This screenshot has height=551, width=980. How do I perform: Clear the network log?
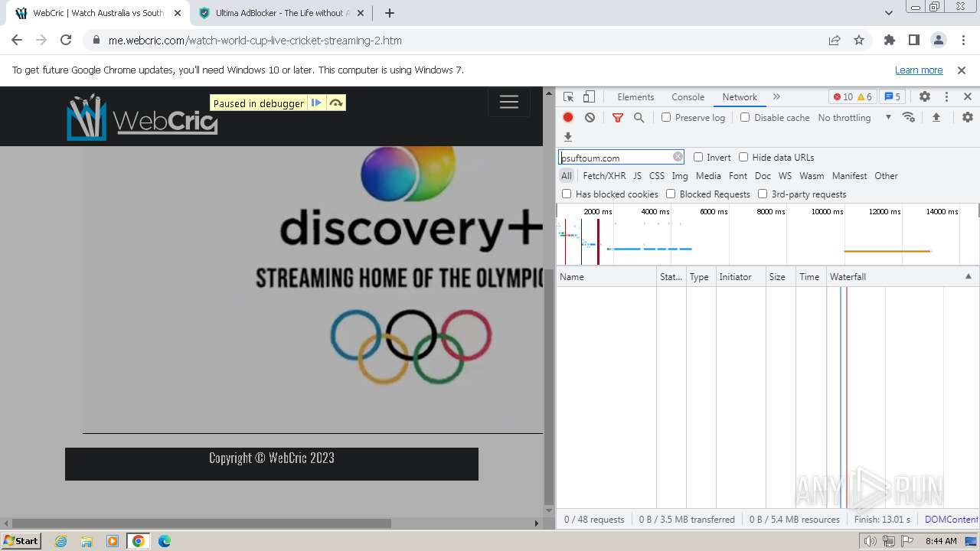(590, 117)
